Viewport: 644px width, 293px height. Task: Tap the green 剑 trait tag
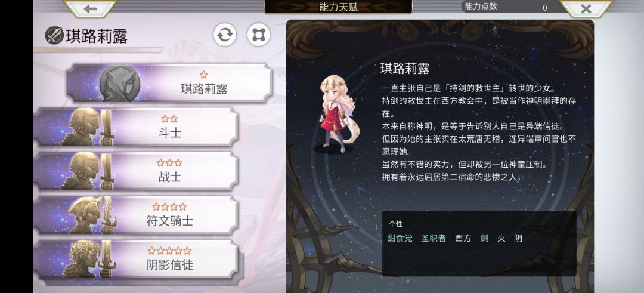pyautogui.click(x=484, y=238)
